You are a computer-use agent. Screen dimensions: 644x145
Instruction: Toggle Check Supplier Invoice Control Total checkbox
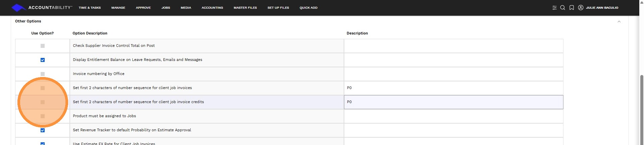(43, 46)
